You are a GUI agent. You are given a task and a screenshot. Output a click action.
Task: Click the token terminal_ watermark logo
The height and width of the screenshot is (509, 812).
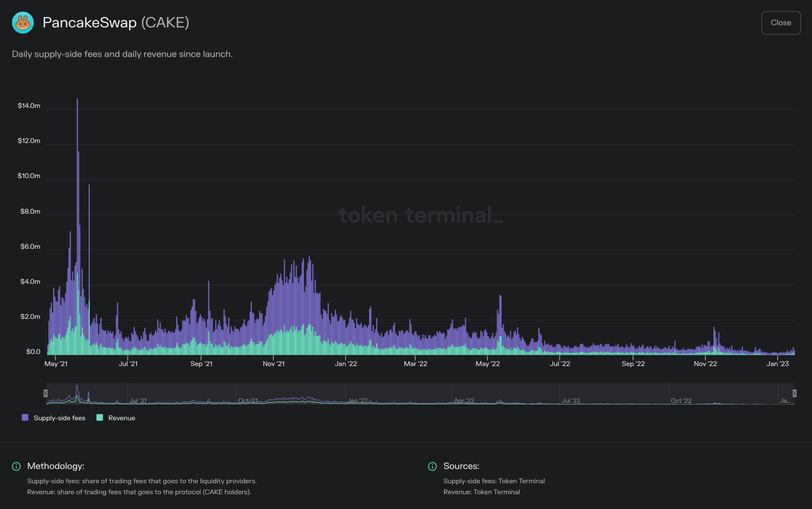coord(420,215)
